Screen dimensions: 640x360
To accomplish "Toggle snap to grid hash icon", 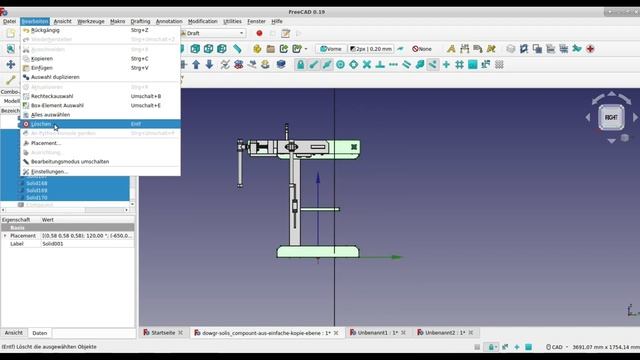I will pos(459,64).
